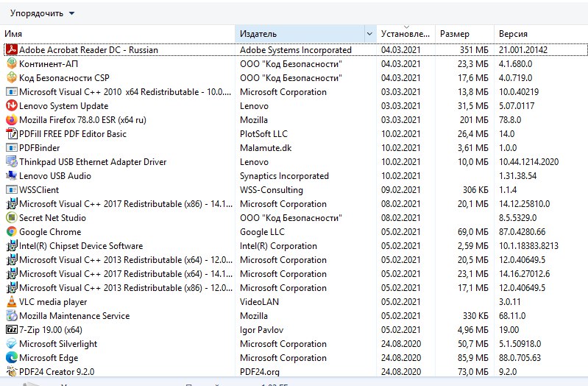Open the Упорядочить dropdown menu

(42, 13)
